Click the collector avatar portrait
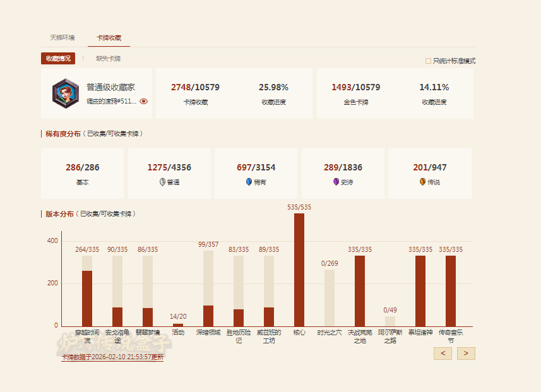 coord(65,93)
